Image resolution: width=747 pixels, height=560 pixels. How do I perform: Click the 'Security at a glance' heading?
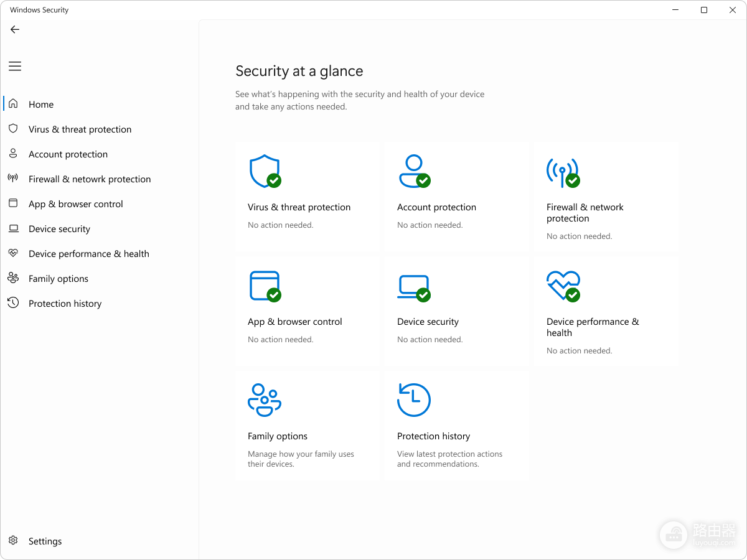[299, 71]
